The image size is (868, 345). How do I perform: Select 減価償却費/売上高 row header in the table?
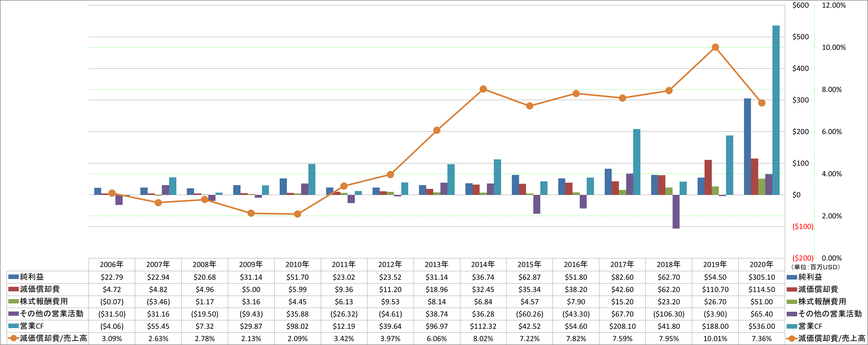coord(53,338)
